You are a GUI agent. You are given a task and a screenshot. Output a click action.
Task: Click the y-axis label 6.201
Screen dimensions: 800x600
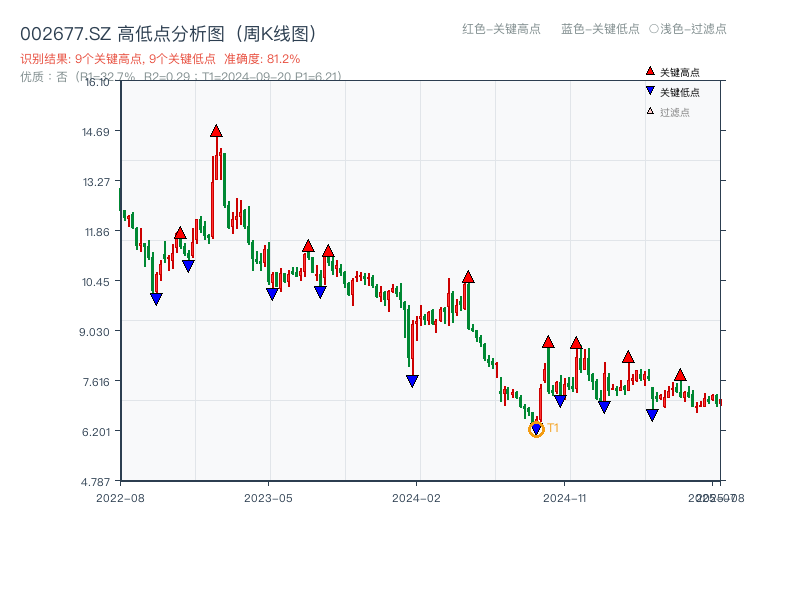tap(96, 432)
